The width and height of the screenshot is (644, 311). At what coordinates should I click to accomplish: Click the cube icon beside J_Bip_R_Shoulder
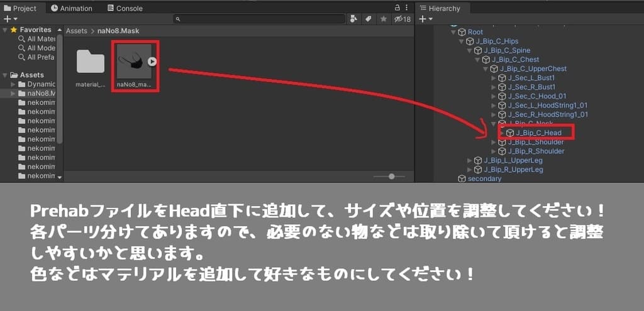[501, 151]
